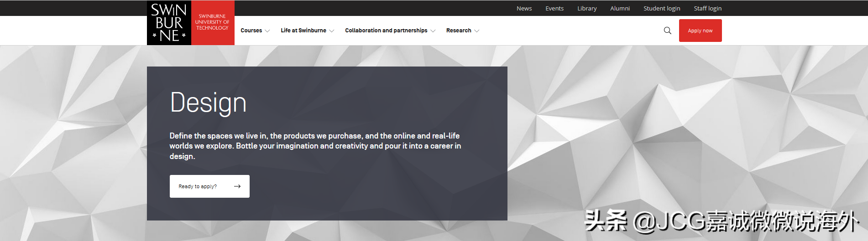Go to the News link
The height and width of the screenshot is (241, 868).
pyautogui.click(x=524, y=8)
